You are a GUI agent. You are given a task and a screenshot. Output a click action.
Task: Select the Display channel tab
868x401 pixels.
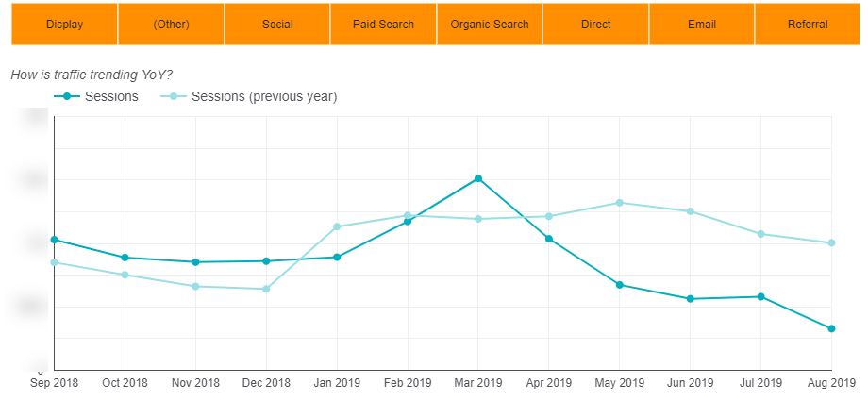tap(64, 25)
